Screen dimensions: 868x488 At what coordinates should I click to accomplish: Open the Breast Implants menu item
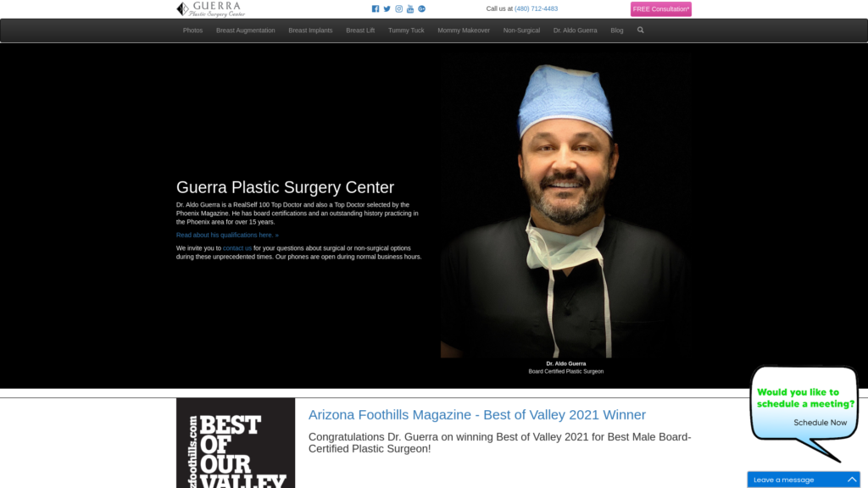point(310,30)
